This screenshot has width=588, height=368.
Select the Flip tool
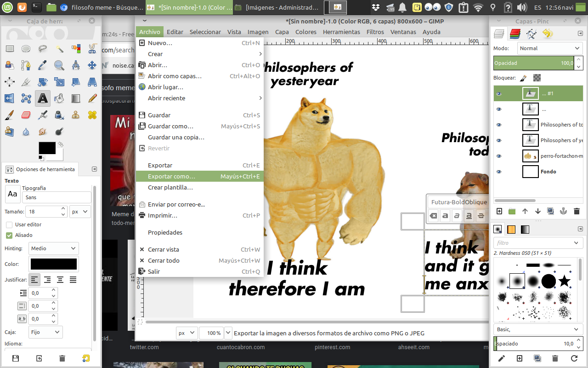(x=10, y=98)
